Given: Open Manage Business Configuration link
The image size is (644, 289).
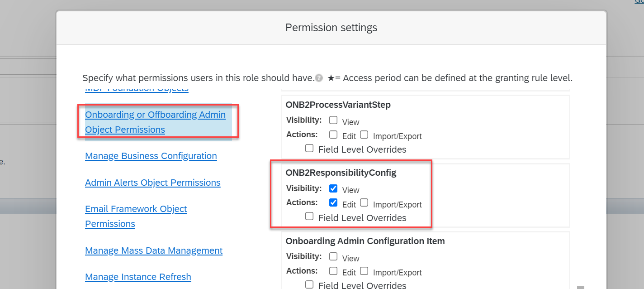Looking at the screenshot, I should click(151, 156).
